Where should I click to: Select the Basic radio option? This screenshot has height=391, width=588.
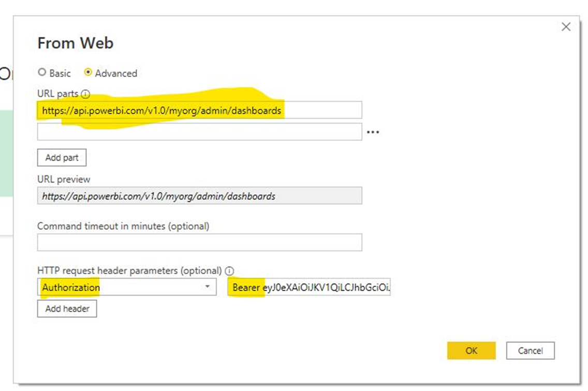click(42, 72)
